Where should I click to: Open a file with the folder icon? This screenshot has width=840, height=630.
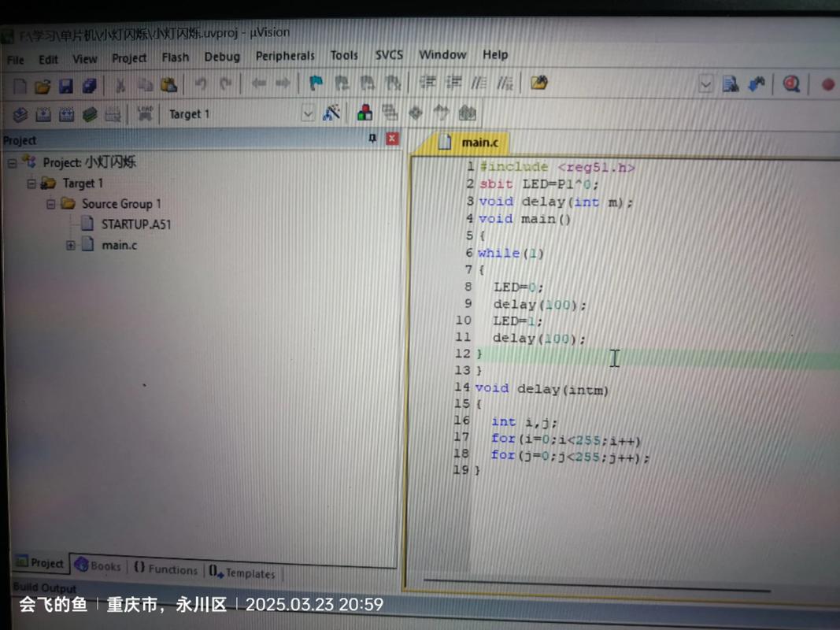(x=43, y=85)
